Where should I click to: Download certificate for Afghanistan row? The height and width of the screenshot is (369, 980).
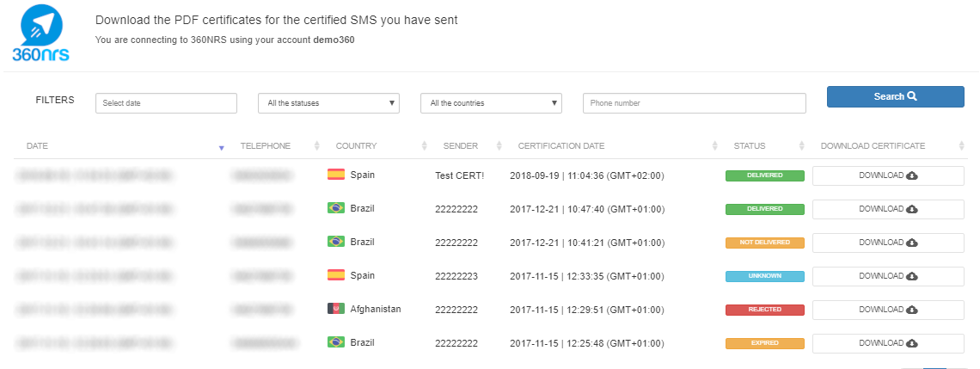[x=888, y=310]
